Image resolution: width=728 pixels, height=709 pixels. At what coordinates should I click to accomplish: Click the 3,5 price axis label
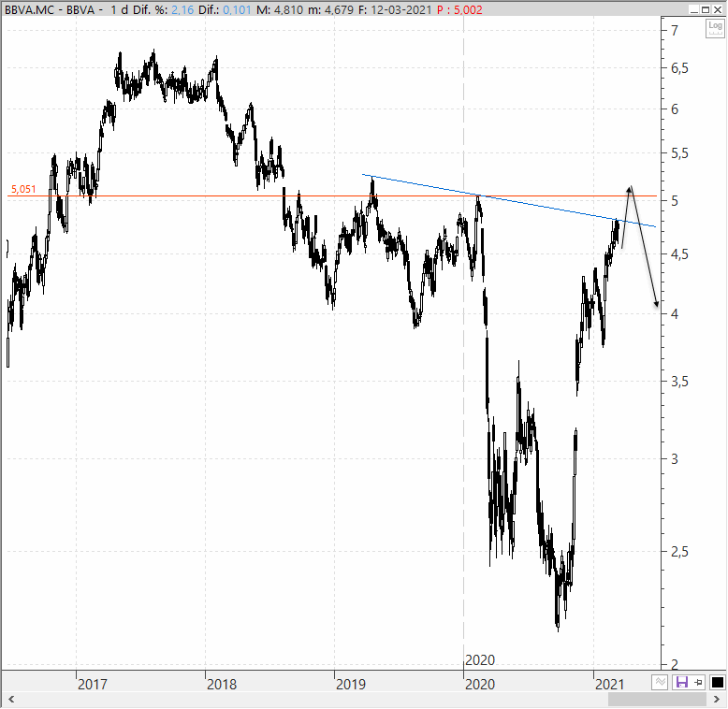[679, 382]
